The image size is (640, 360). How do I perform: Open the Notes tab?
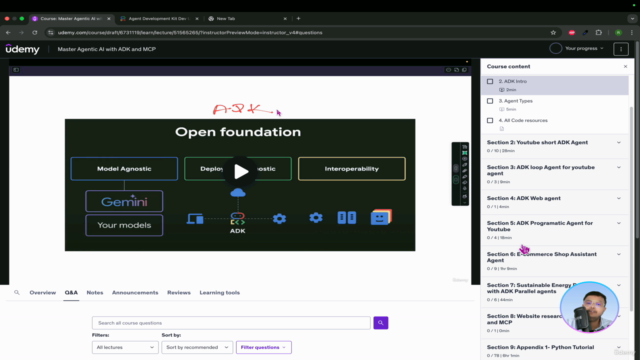[95, 293]
